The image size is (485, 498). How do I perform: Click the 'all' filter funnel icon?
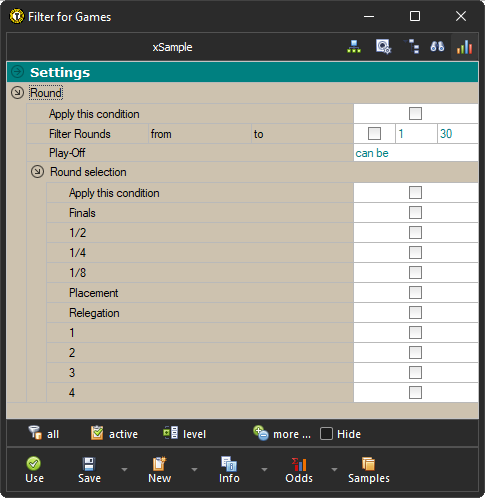pos(35,433)
